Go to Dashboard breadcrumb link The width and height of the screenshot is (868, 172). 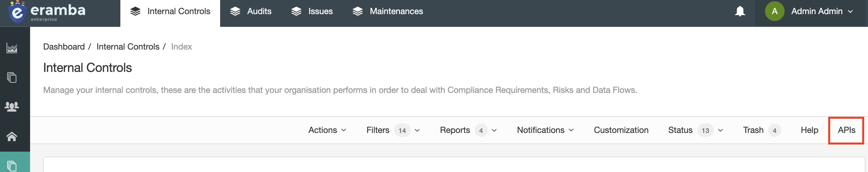[64, 47]
